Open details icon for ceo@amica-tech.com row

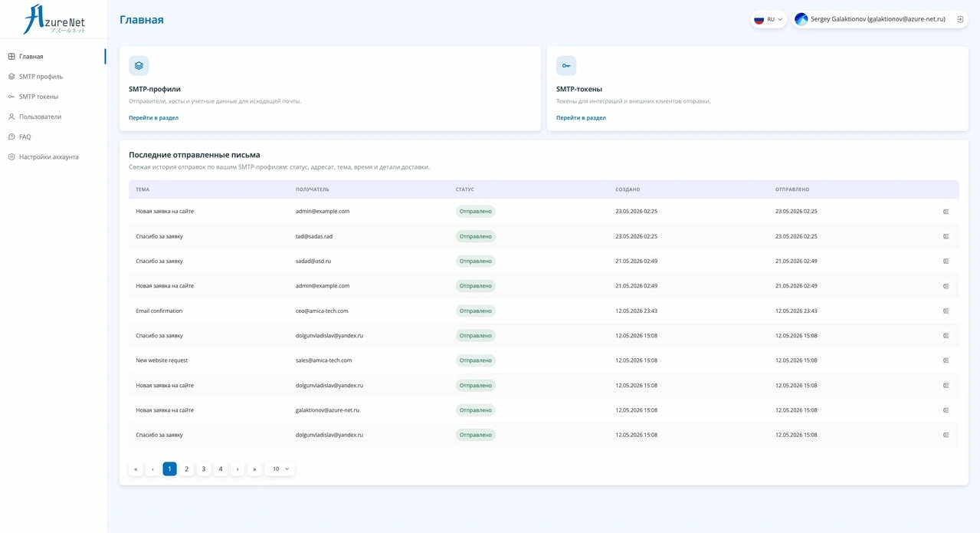coord(946,311)
